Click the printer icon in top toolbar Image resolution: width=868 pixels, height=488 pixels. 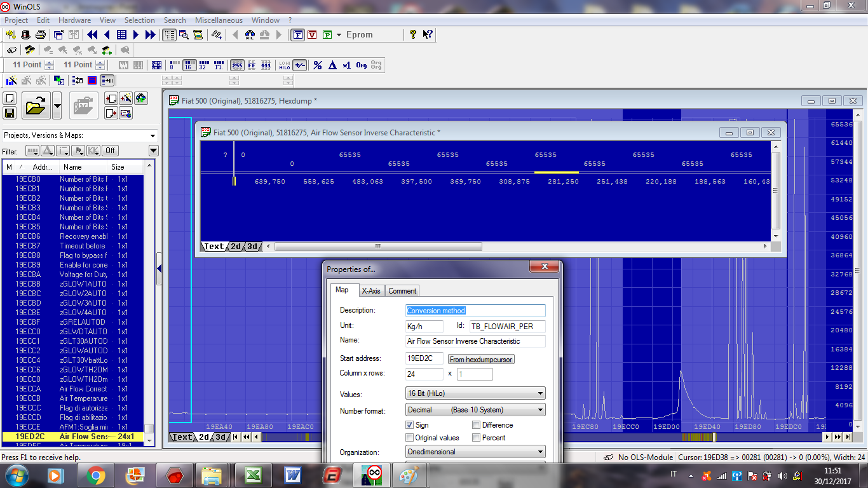41,35
